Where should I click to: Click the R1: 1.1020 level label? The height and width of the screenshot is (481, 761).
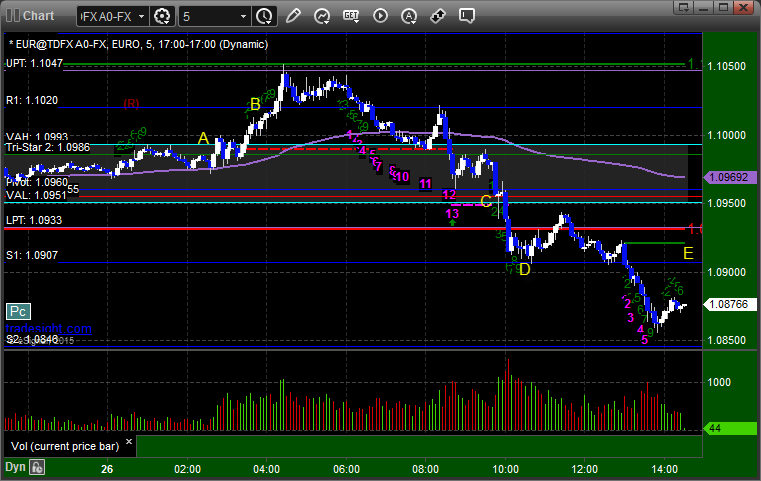pos(32,100)
